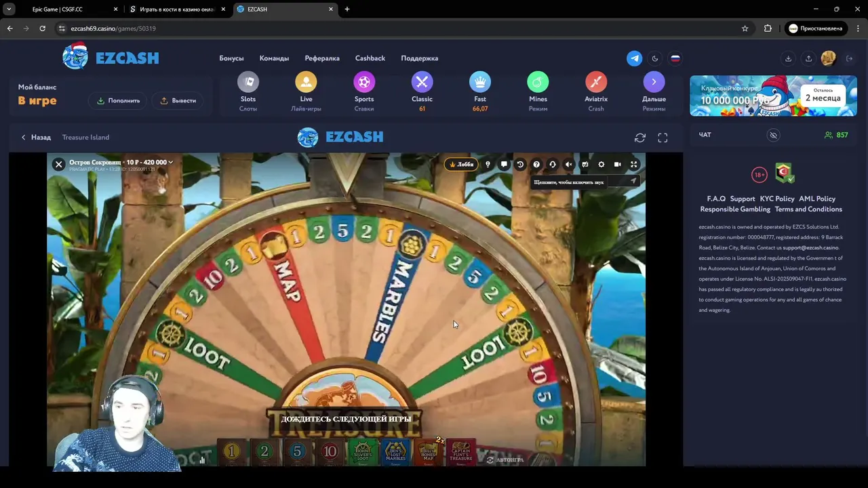Open the Responsible Gambling link

coord(735,209)
